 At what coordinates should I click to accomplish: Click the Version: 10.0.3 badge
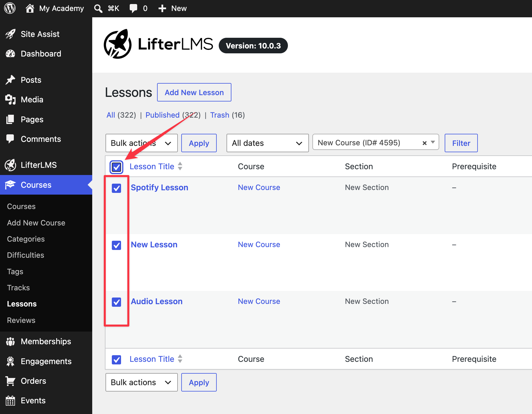253,46
